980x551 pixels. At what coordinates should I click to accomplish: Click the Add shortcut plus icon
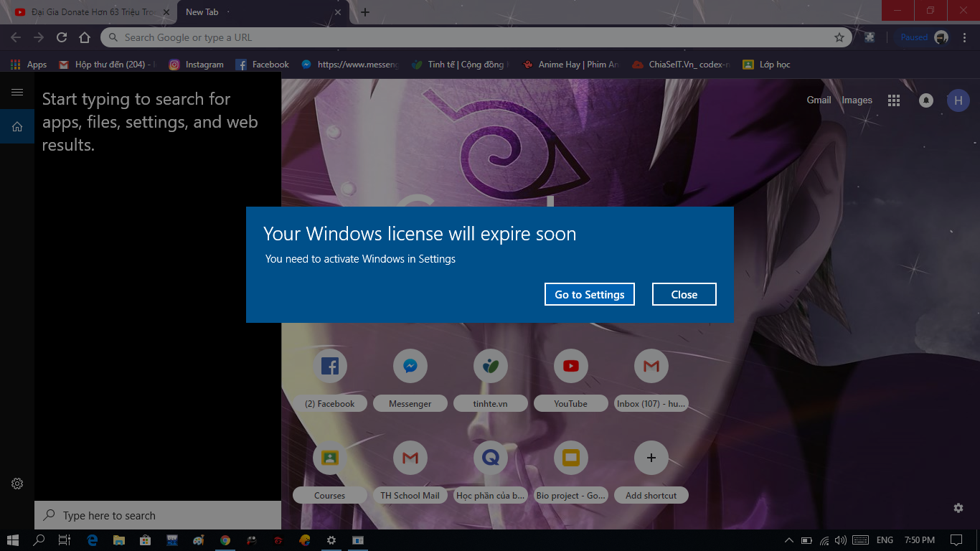(x=651, y=458)
